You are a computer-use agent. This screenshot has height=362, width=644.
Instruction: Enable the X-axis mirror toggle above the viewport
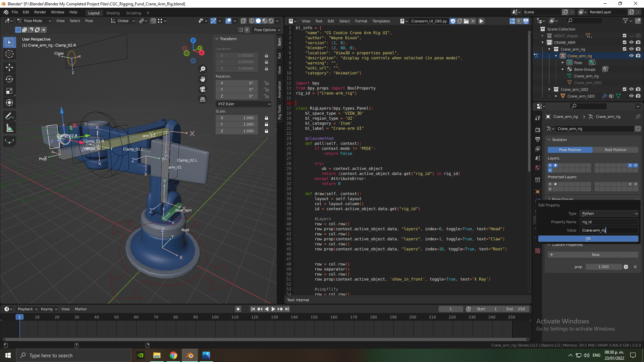tap(247, 30)
